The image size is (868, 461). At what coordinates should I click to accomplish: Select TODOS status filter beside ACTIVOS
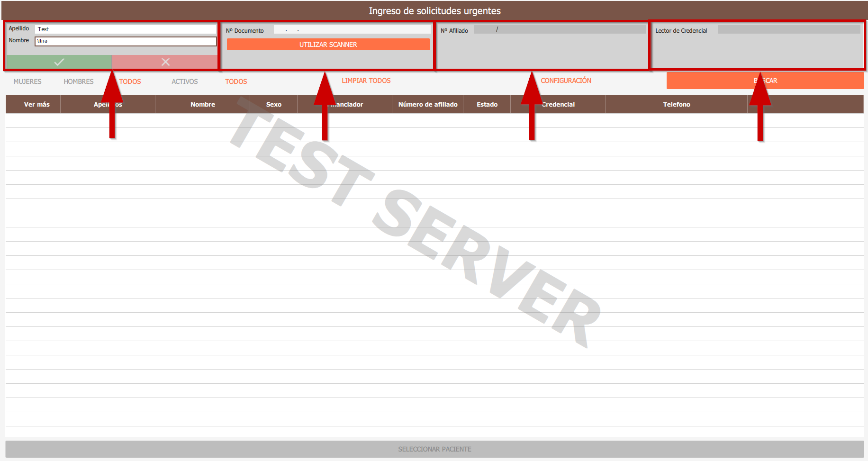(x=236, y=81)
